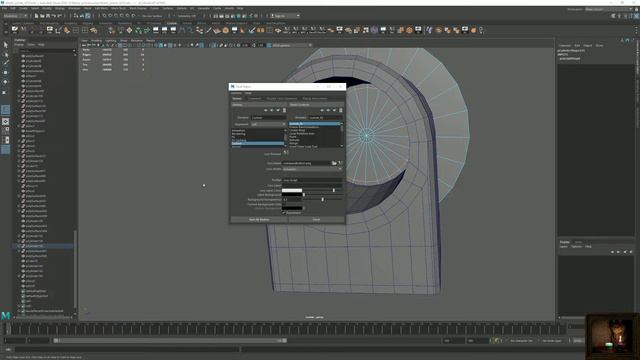This screenshot has width=640, height=360.
Task: Click the Save Scene icon
Action: click(48, 16)
